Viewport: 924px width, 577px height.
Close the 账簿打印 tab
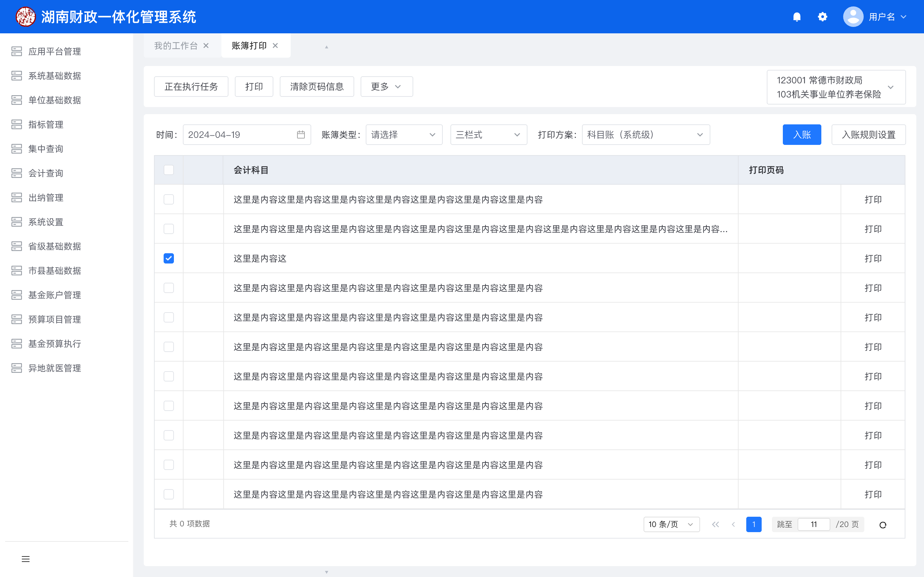tap(275, 46)
